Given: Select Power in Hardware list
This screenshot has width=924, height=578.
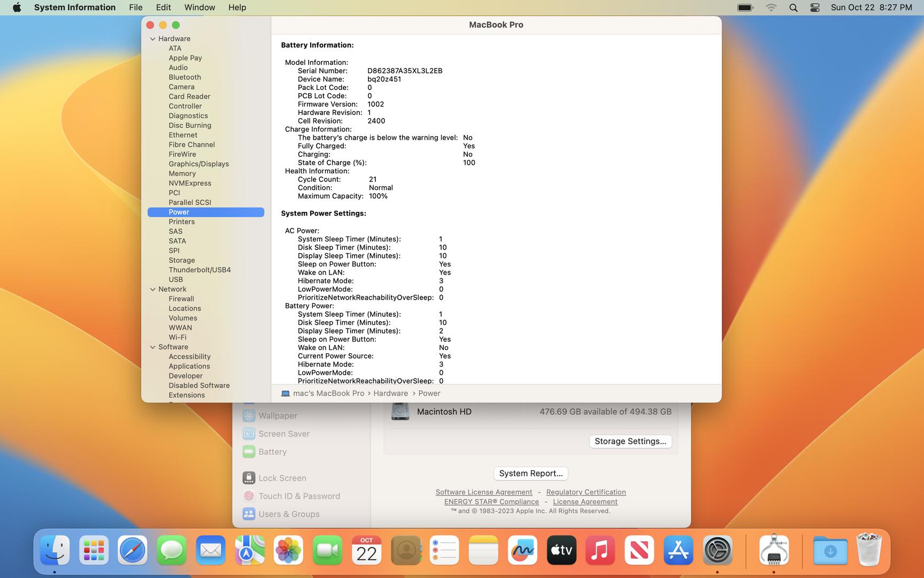Looking at the screenshot, I should click(x=206, y=212).
